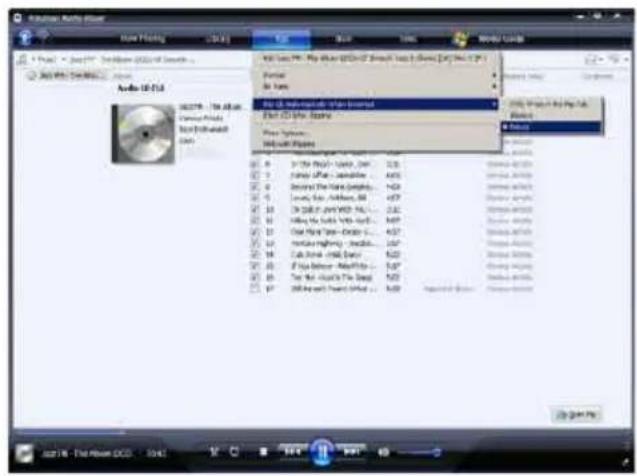Viewport: 637px width, 476px height.
Task: Click the Media Guide logo icon
Action: [460, 39]
